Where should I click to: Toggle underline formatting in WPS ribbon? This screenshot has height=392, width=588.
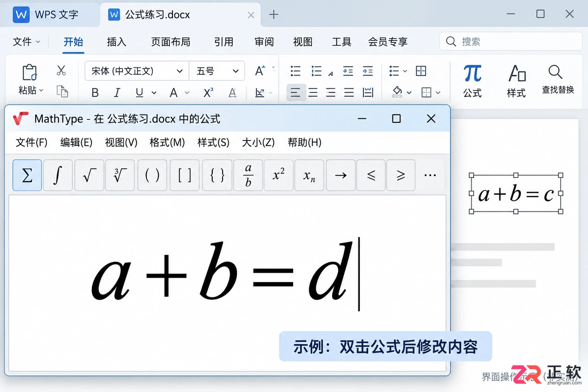click(x=139, y=93)
